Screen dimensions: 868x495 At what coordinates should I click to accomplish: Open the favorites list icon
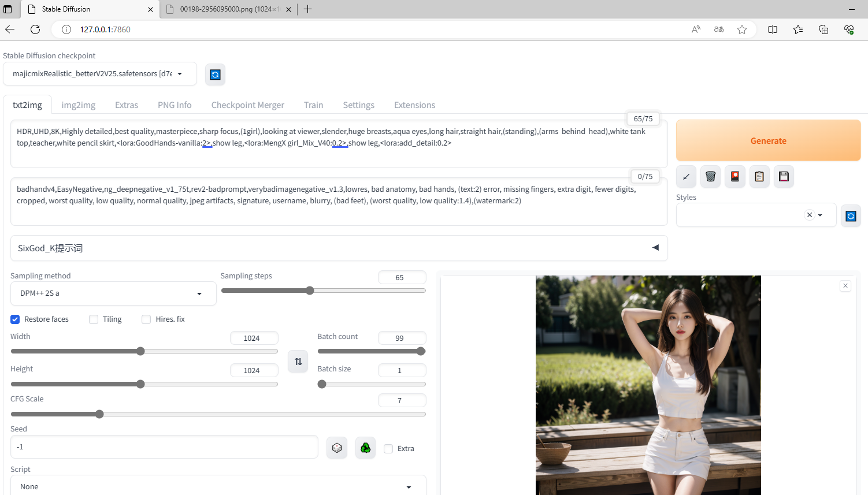pos(798,29)
